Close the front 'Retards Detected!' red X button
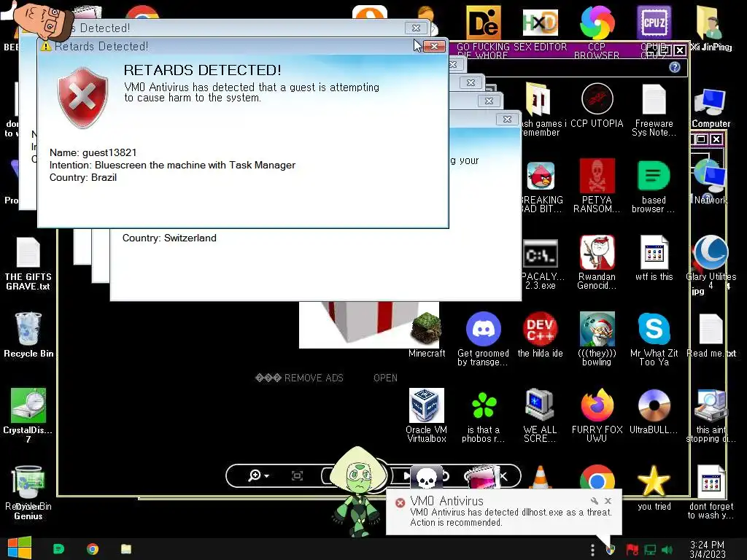 tap(434, 46)
